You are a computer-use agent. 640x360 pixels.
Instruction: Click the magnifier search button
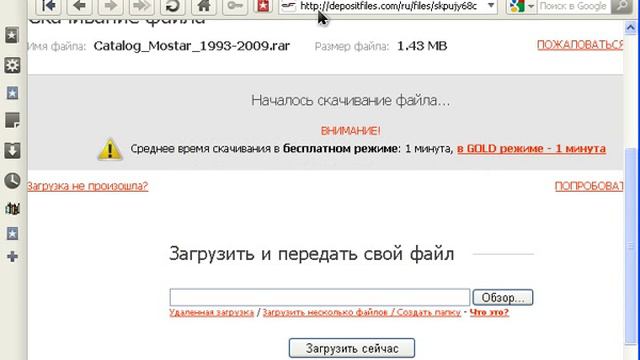point(622,6)
